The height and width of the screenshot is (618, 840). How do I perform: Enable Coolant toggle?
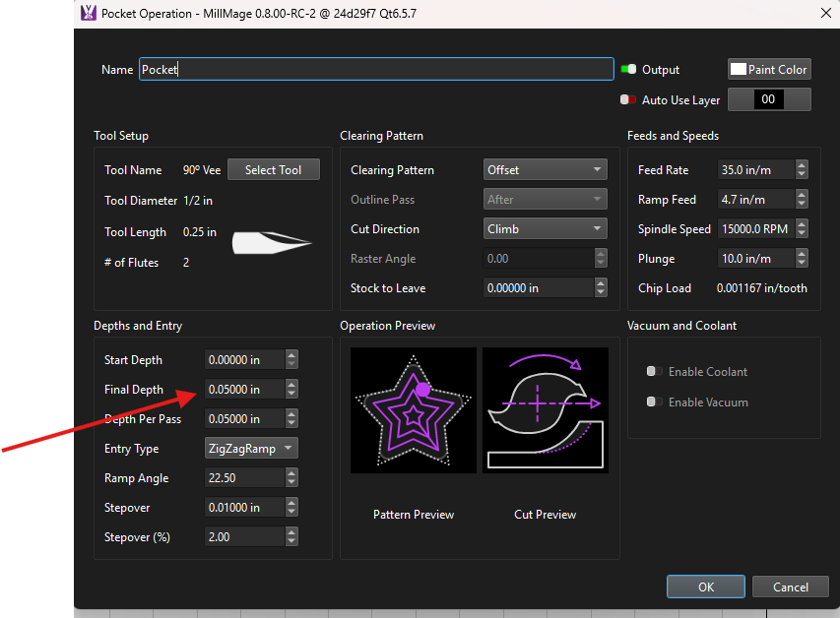[654, 371]
